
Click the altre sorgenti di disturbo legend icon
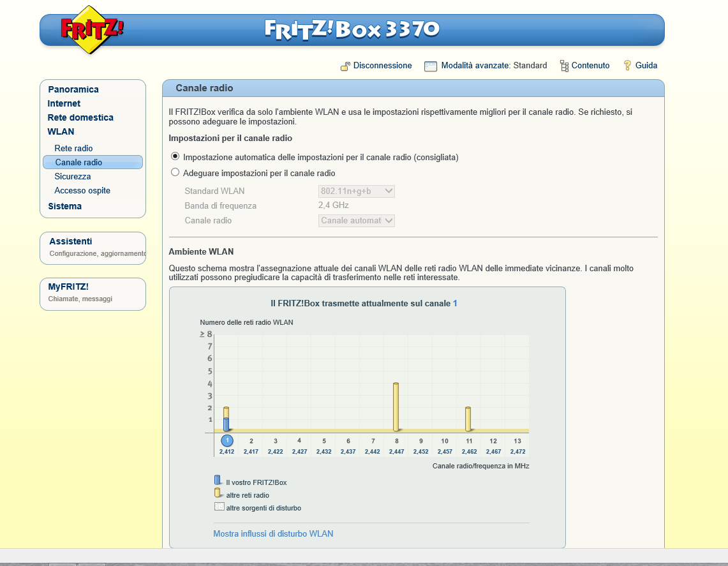point(219,507)
